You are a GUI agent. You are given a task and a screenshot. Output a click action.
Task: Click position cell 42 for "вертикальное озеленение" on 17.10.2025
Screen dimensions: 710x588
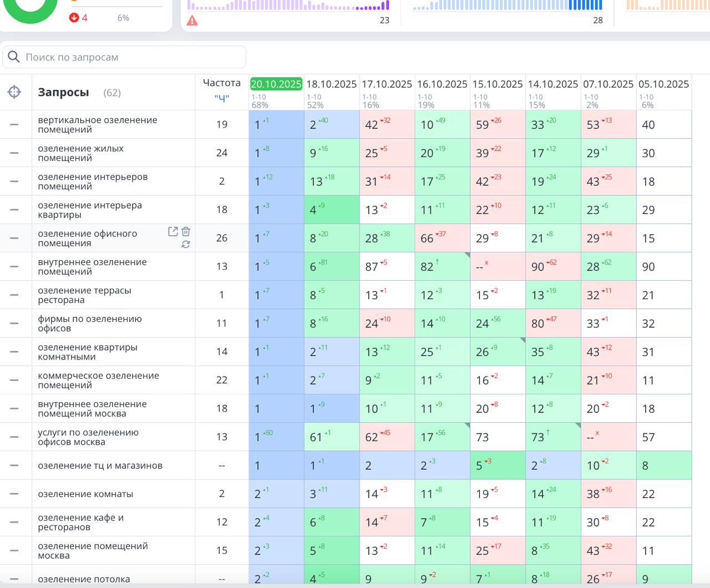pyautogui.click(x=387, y=125)
